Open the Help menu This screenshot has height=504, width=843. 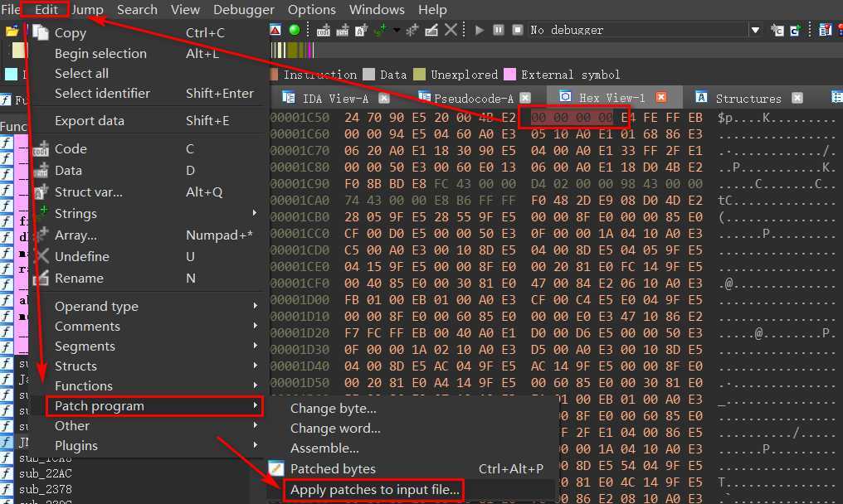432,10
